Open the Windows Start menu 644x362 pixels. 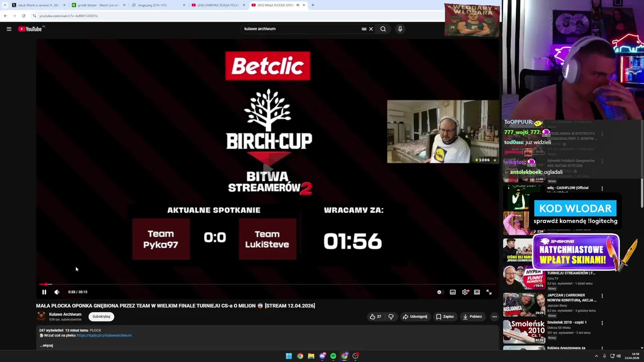pyautogui.click(x=289, y=356)
